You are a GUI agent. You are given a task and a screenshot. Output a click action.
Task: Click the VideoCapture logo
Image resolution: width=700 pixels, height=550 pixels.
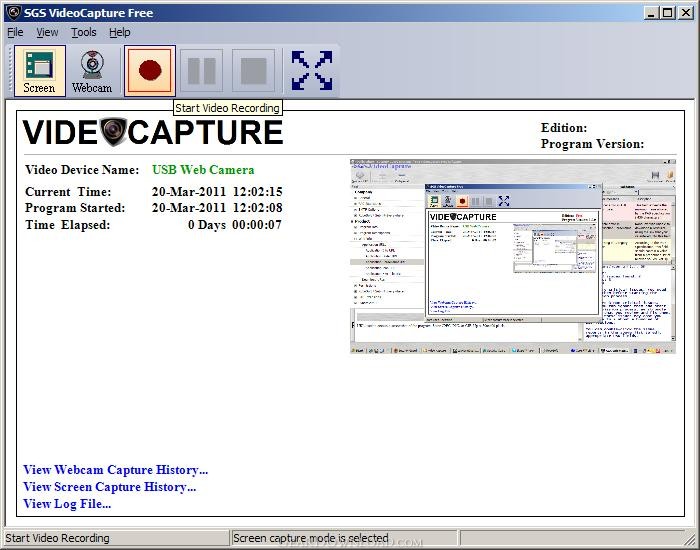pos(153,132)
